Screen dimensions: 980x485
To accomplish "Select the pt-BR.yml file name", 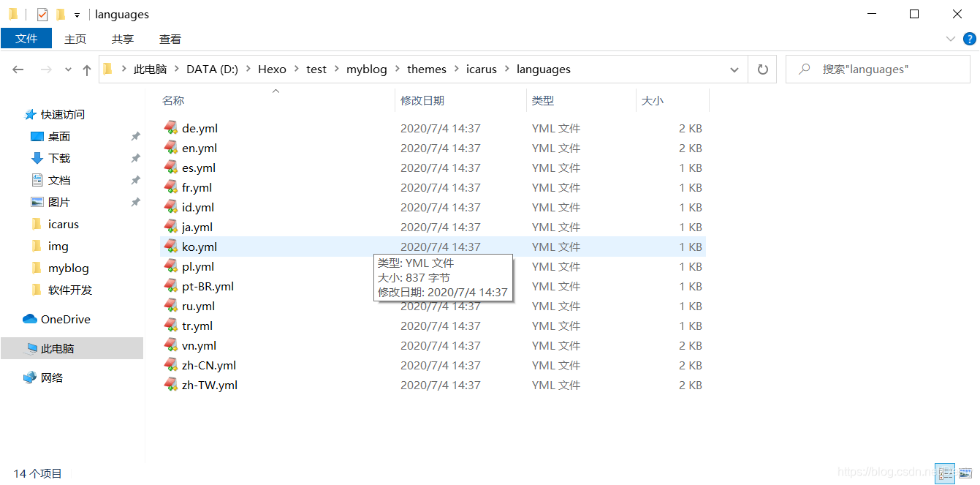I will pyautogui.click(x=208, y=286).
